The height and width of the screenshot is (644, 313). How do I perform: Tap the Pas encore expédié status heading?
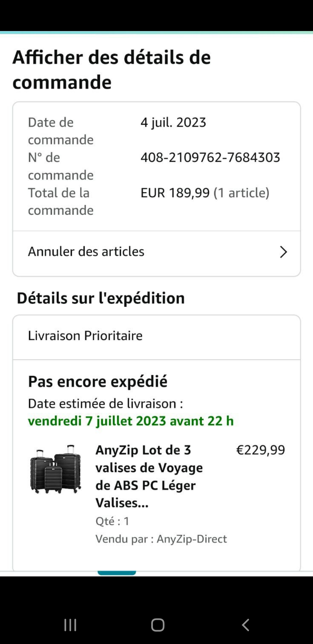[x=98, y=381]
